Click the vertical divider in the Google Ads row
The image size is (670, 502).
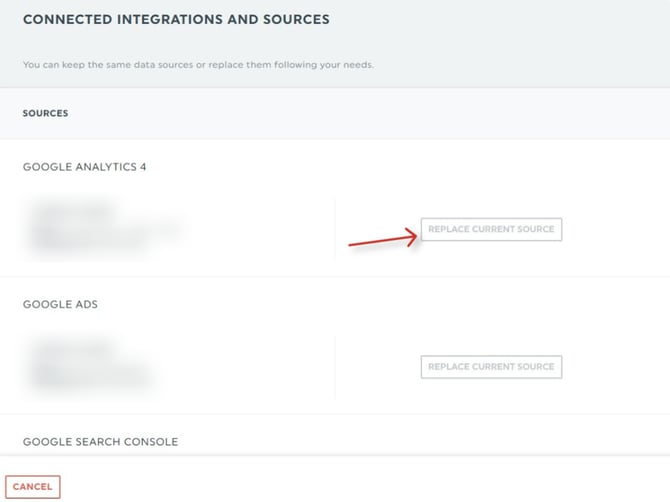pyautogui.click(x=335, y=366)
